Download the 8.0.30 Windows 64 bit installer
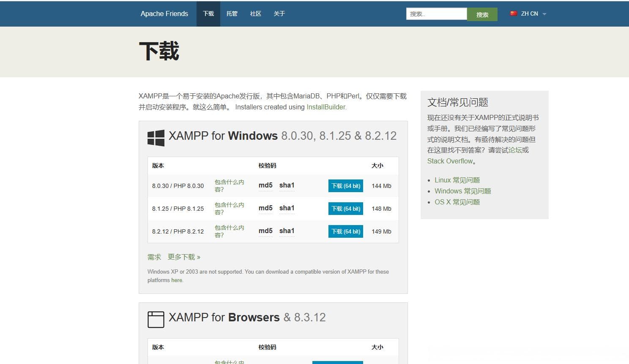Viewport: 629px width, 364px height. (x=346, y=186)
